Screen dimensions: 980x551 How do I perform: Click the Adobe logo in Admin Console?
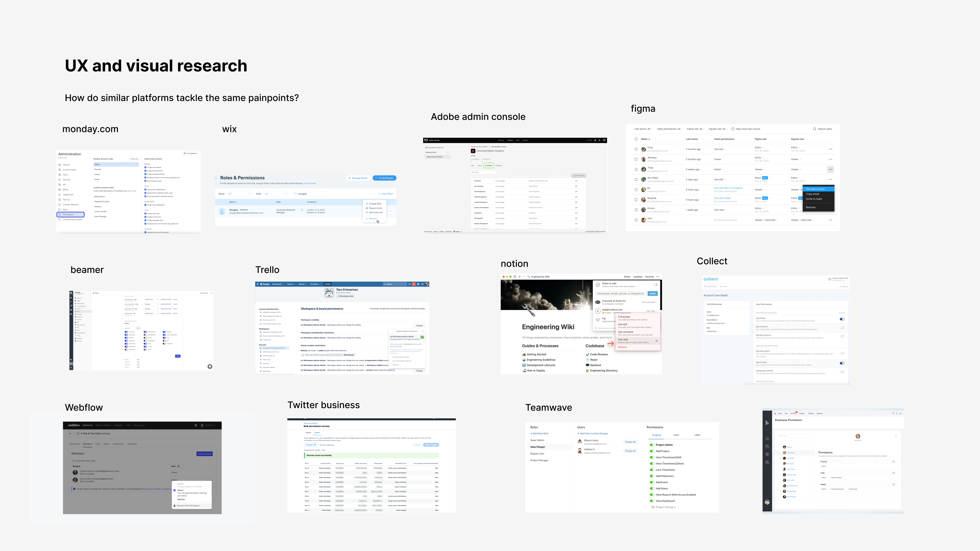[426, 140]
